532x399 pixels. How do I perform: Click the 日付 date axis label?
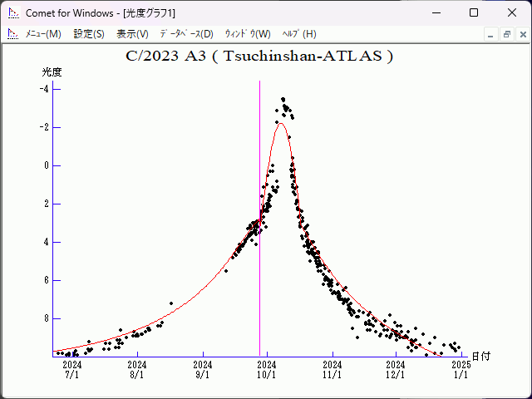480,356
